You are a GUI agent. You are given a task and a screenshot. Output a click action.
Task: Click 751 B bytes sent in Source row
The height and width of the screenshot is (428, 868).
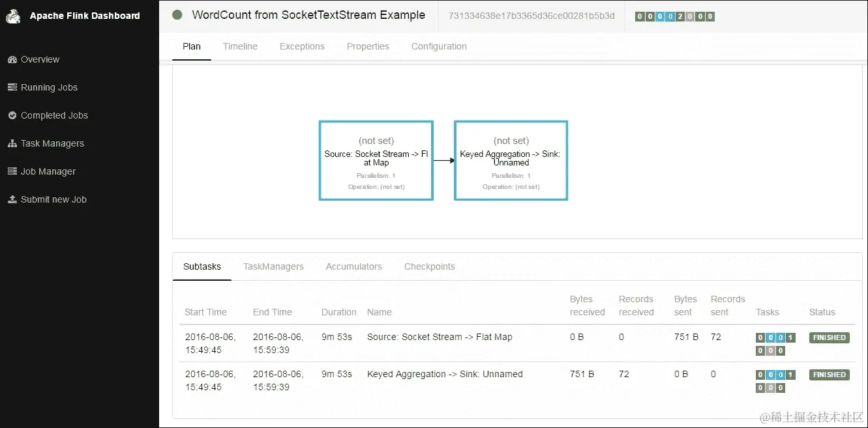pyautogui.click(x=686, y=337)
